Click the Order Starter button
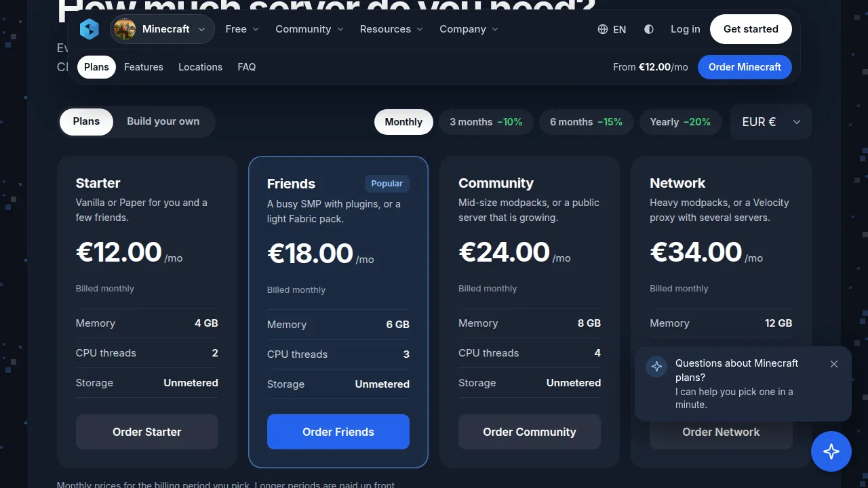This screenshot has height=488, width=868. pyautogui.click(x=147, y=432)
